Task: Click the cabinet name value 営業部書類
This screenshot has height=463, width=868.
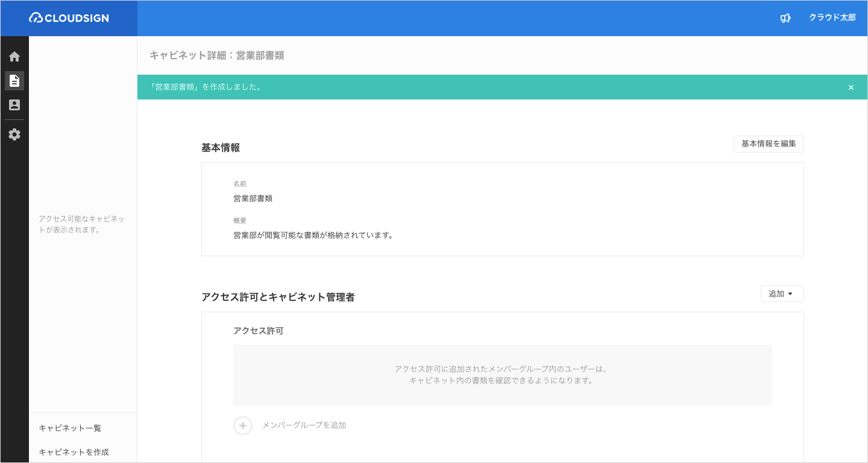Action: pyautogui.click(x=253, y=198)
